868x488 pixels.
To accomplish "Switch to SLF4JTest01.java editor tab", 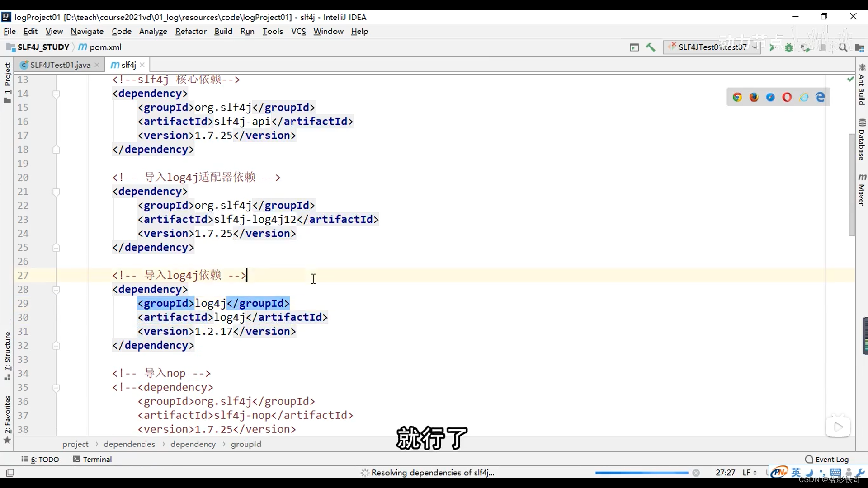I will pyautogui.click(x=60, y=65).
